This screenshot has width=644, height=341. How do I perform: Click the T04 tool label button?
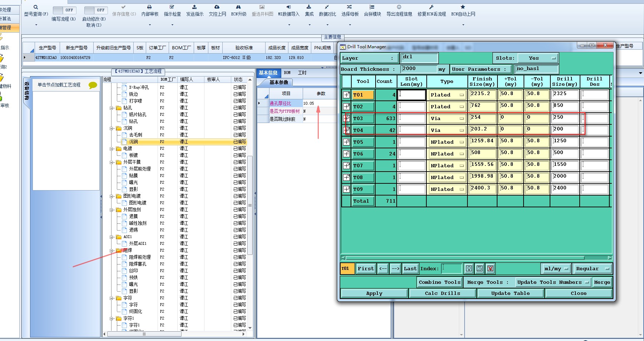[x=363, y=130]
